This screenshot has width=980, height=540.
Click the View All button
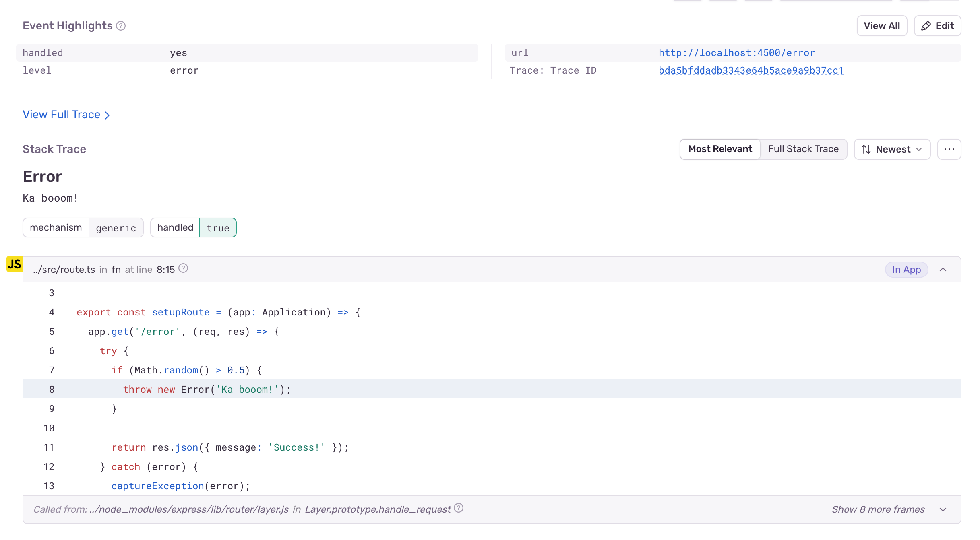(882, 25)
